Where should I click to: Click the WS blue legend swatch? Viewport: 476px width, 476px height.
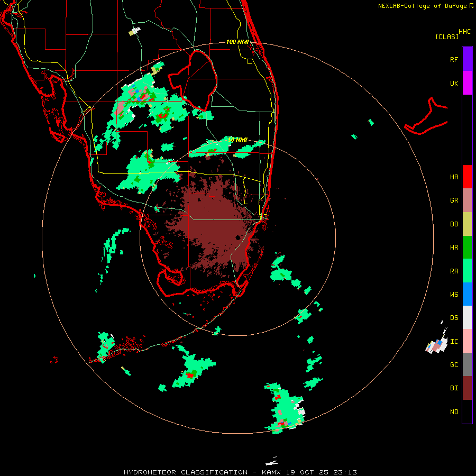tap(467, 294)
